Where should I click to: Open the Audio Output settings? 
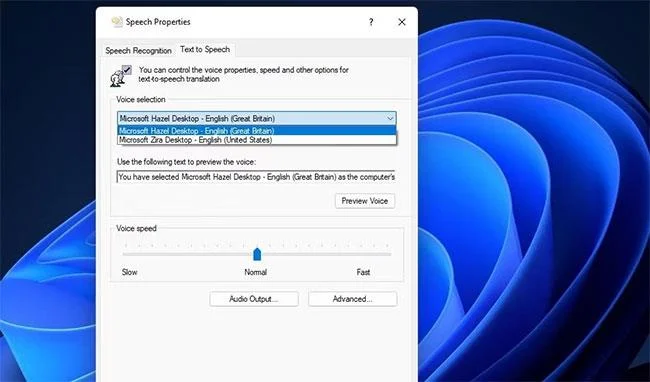pos(254,299)
